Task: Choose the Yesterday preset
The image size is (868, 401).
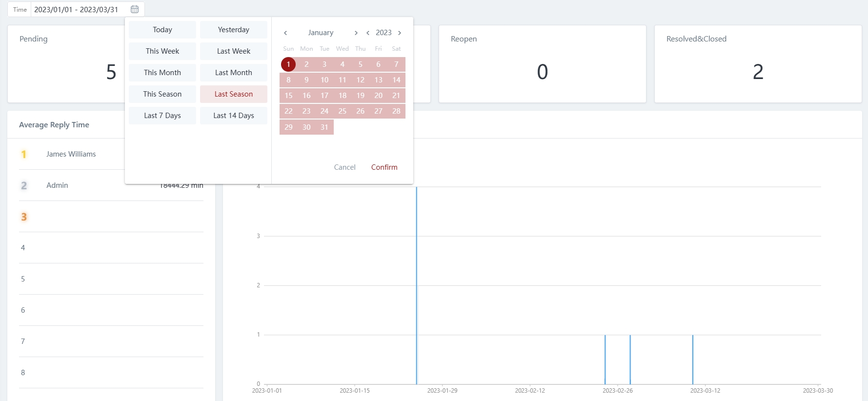Action: (x=233, y=30)
